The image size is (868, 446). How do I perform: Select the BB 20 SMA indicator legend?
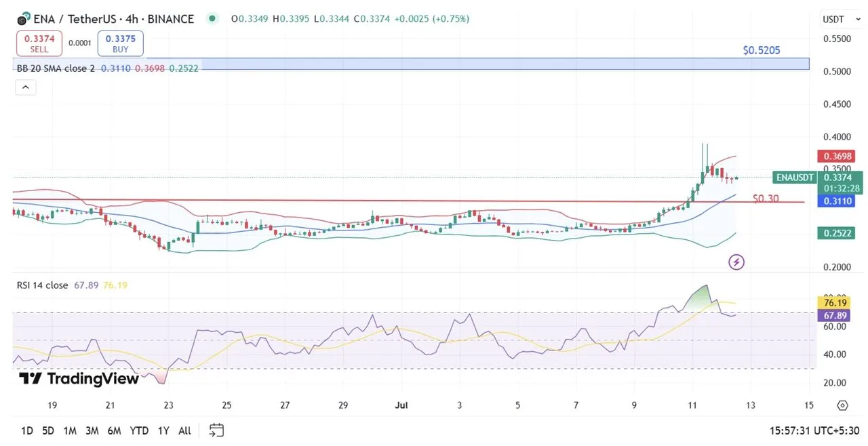56,68
